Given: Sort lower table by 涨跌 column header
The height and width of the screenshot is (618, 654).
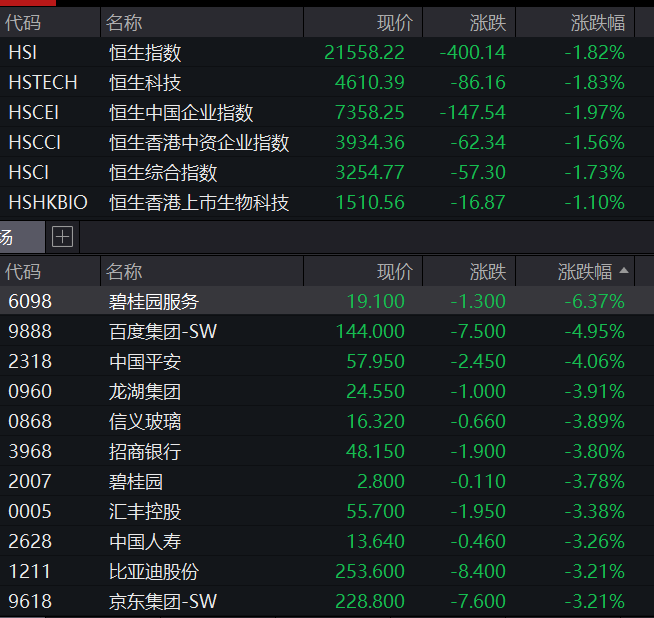Looking at the screenshot, I should pos(488,271).
